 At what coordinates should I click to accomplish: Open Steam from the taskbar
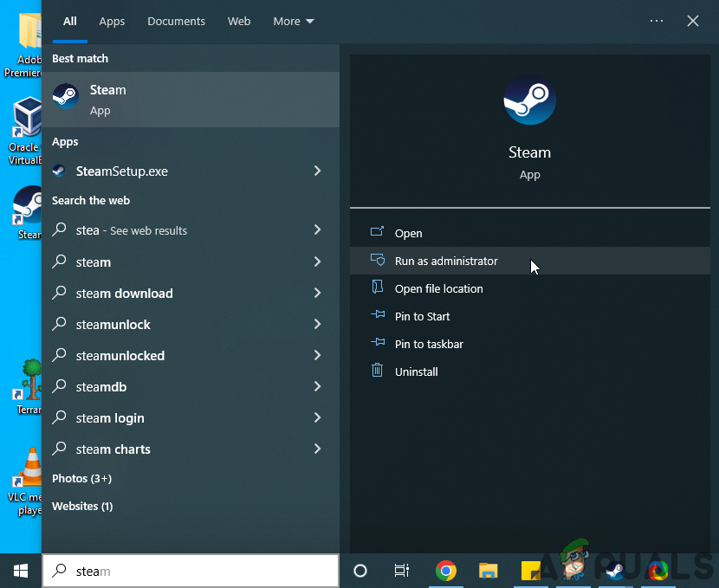(x=615, y=571)
